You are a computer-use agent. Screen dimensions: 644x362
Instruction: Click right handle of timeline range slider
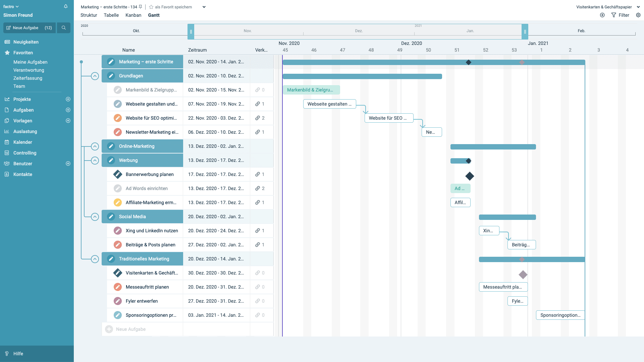coord(525,32)
